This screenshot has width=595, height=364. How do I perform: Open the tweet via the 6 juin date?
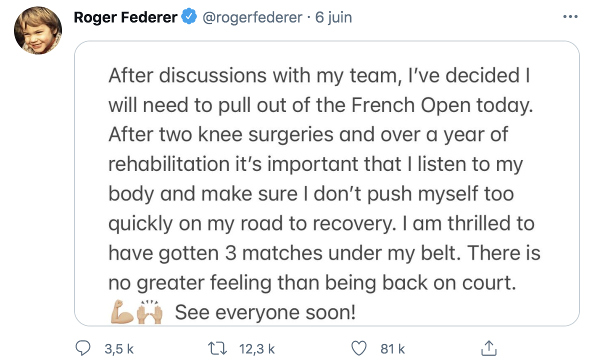(333, 17)
